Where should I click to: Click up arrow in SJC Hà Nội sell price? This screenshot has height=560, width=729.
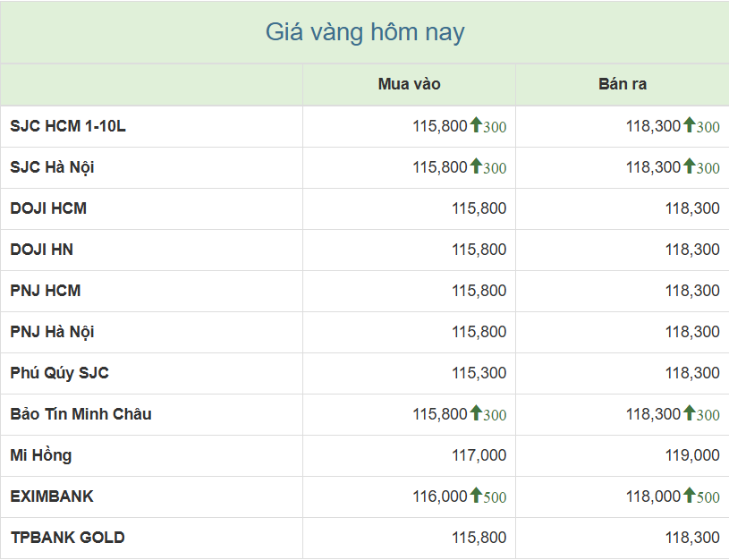click(690, 167)
